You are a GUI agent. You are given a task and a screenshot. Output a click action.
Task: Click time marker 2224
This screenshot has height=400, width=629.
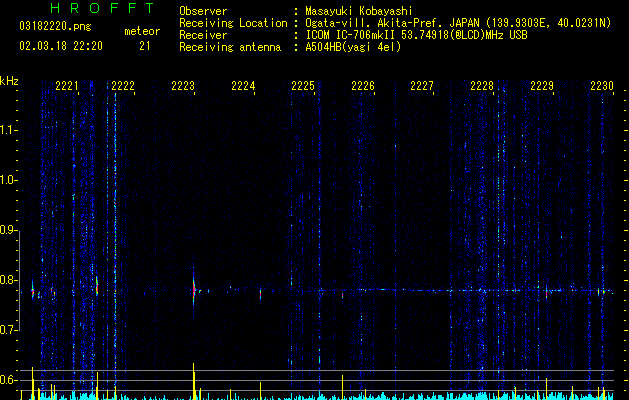pyautogui.click(x=243, y=86)
